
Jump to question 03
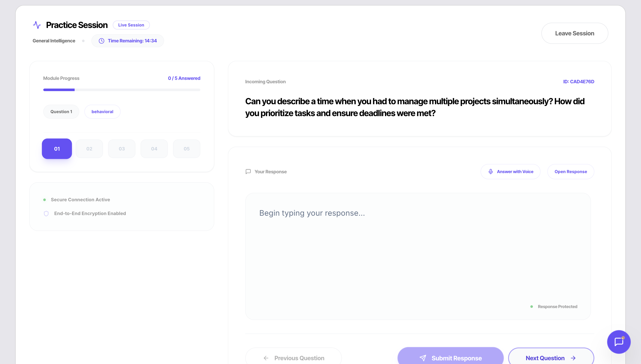(x=122, y=149)
